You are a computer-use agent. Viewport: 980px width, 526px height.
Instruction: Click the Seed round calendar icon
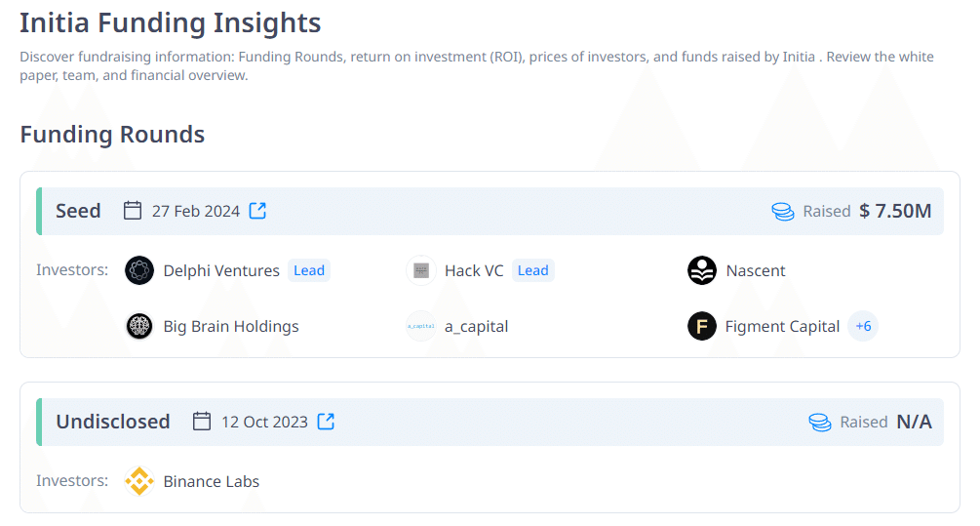(x=134, y=211)
